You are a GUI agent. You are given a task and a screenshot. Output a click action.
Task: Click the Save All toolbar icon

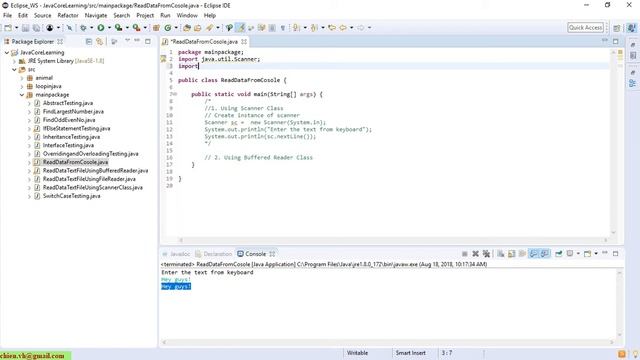[x=36, y=28]
